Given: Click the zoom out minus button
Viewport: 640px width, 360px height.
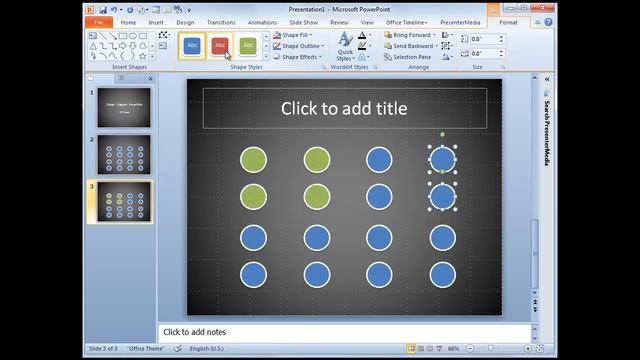Looking at the screenshot, I should click(x=470, y=349).
